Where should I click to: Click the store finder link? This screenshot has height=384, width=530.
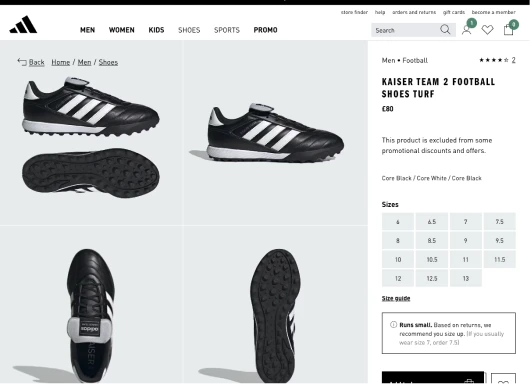coord(354,12)
